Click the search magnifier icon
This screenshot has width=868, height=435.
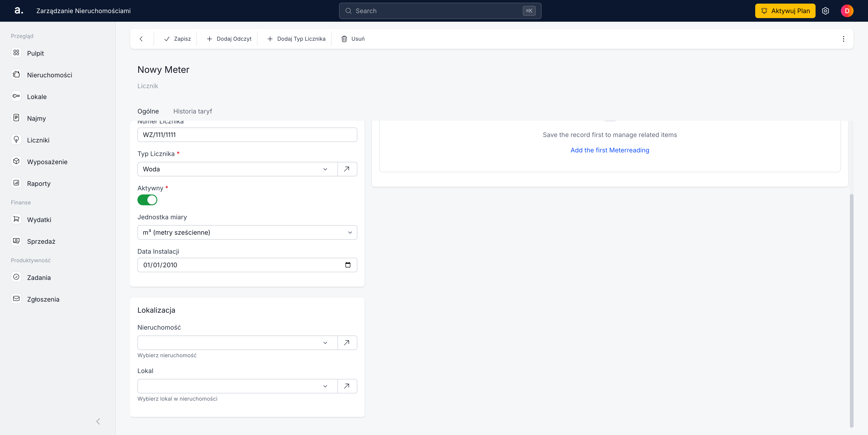pos(348,11)
